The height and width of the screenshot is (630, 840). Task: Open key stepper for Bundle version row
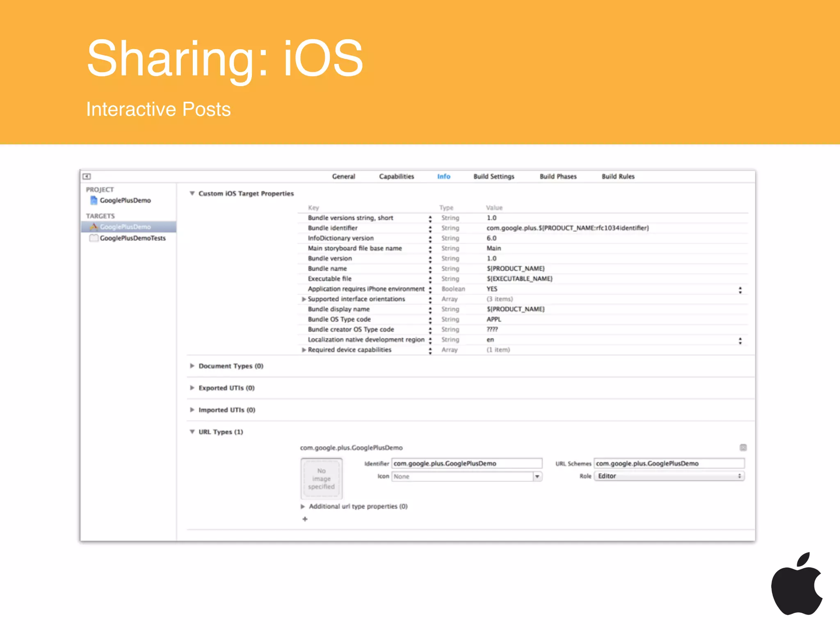click(430, 259)
